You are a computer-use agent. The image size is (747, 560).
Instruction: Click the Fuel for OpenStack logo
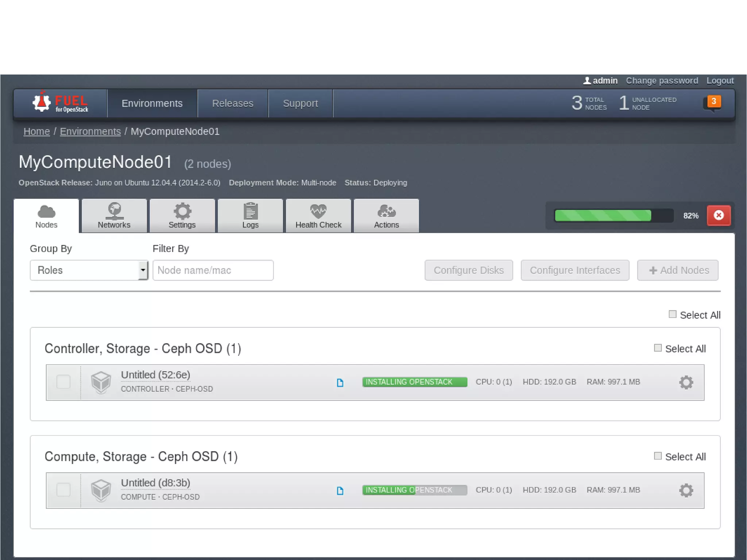(61, 103)
